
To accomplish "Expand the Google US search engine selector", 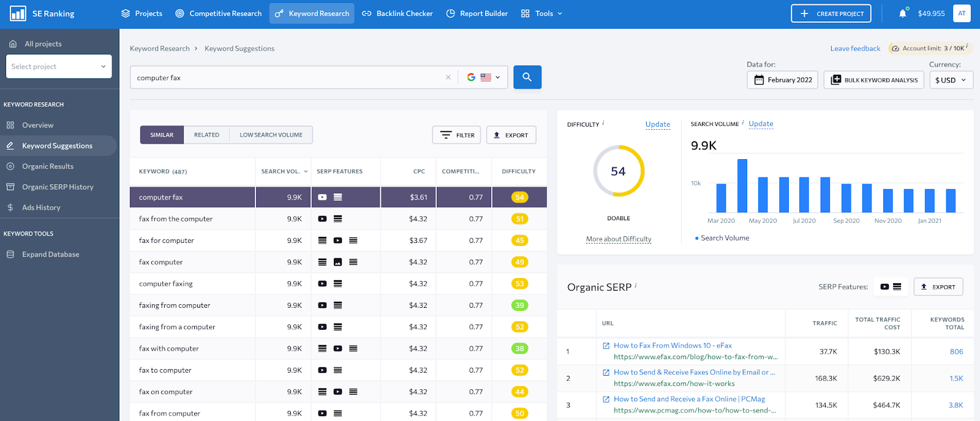I will [x=484, y=78].
